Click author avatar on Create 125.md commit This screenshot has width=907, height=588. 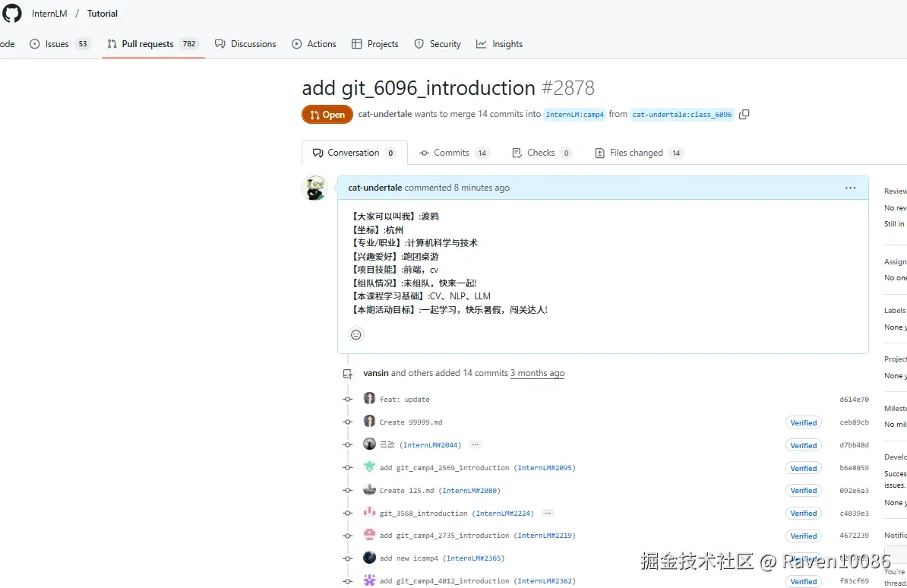click(369, 489)
